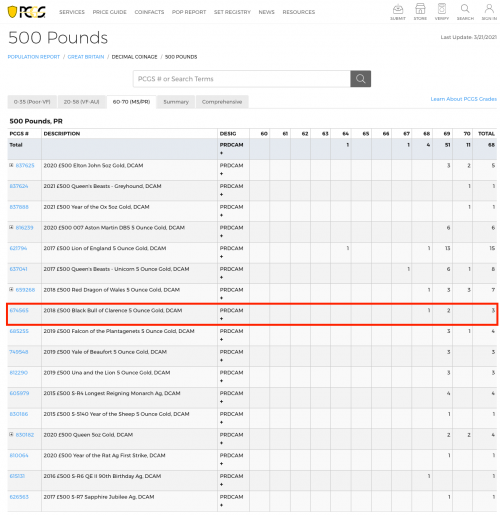Click plus icon in Year of the Rat row
500x515 pixels.
[221, 464]
